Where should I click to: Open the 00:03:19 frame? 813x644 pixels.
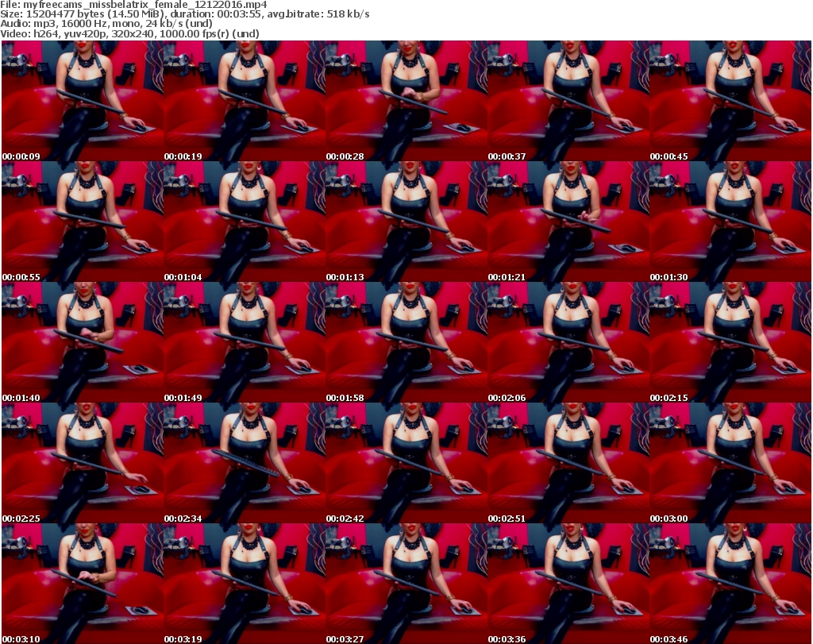click(245, 584)
